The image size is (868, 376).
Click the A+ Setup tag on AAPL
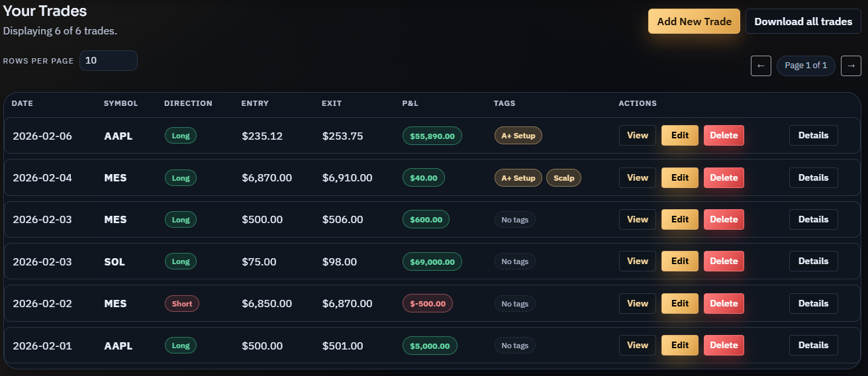pos(518,136)
